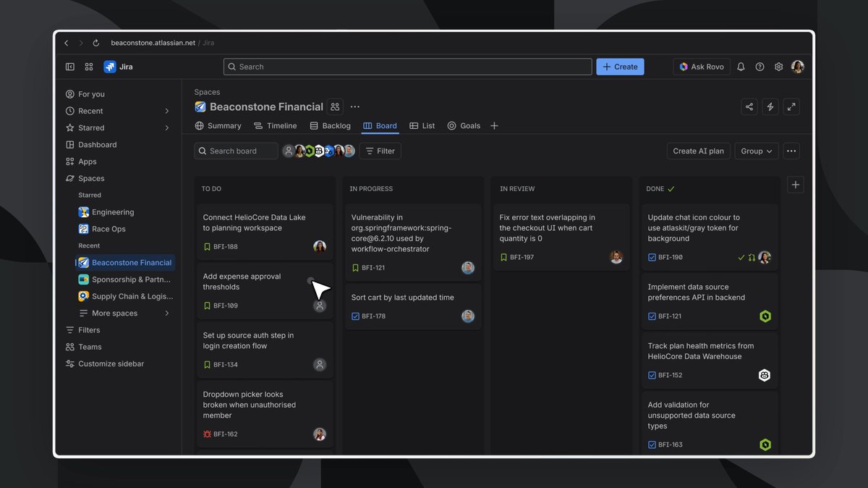Screen dimensions: 868x488
Task: Add a new view with the plus after Goals
Action: (494, 126)
